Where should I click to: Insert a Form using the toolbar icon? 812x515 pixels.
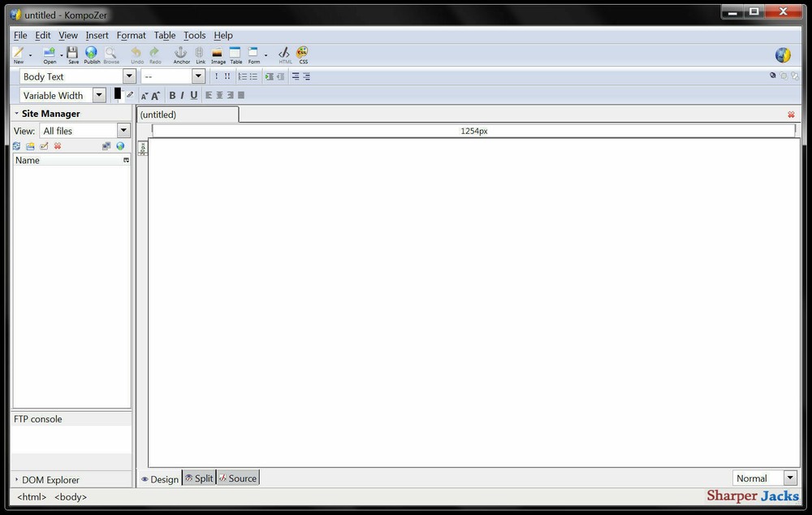point(253,54)
